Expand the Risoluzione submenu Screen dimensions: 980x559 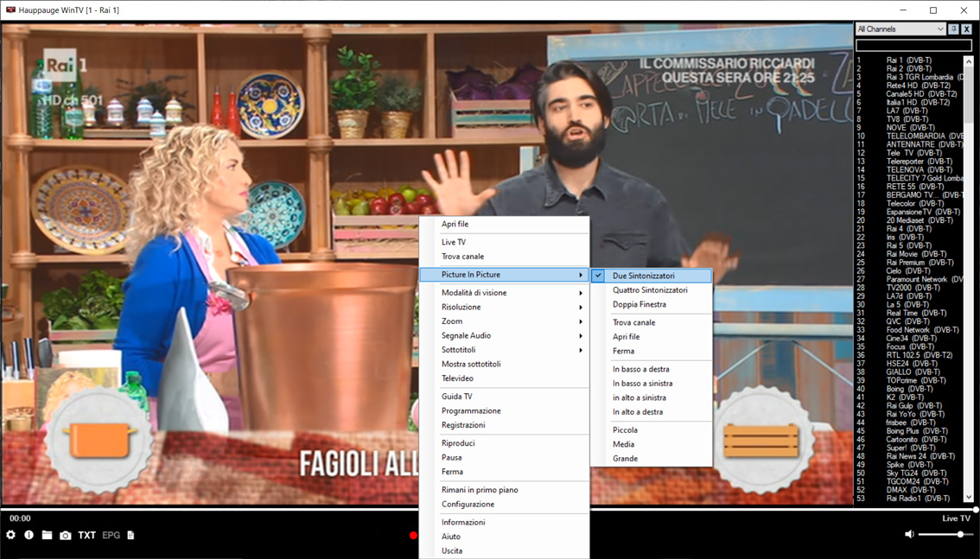(x=504, y=307)
